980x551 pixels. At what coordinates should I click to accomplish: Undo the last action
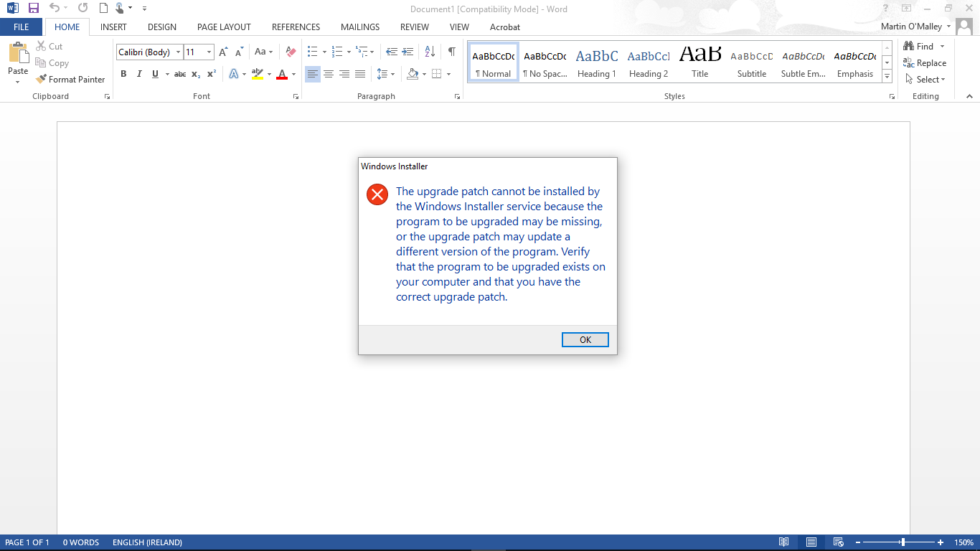point(55,9)
